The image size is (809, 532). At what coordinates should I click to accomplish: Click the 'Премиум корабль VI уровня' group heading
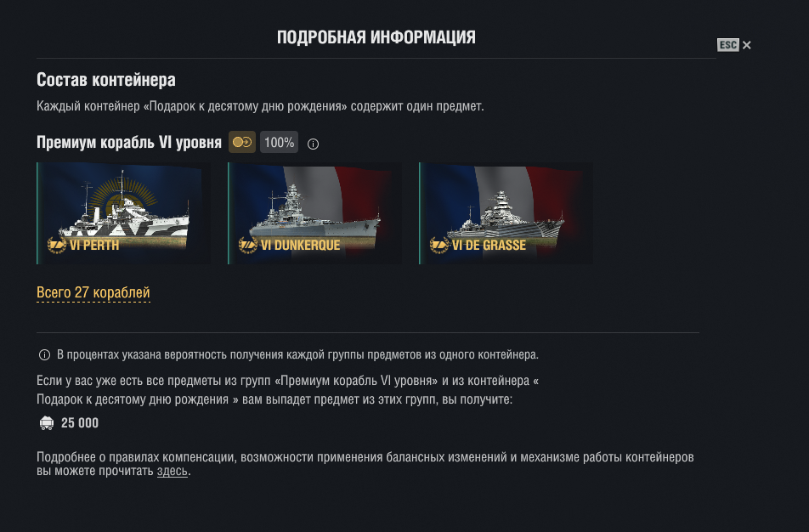[129, 142]
